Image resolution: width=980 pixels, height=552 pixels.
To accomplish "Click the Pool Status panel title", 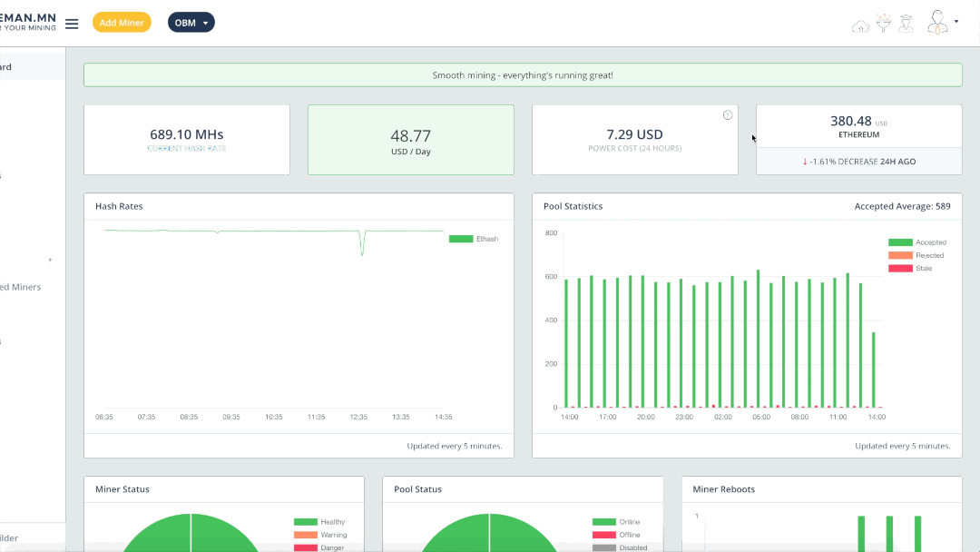I will 417,489.
